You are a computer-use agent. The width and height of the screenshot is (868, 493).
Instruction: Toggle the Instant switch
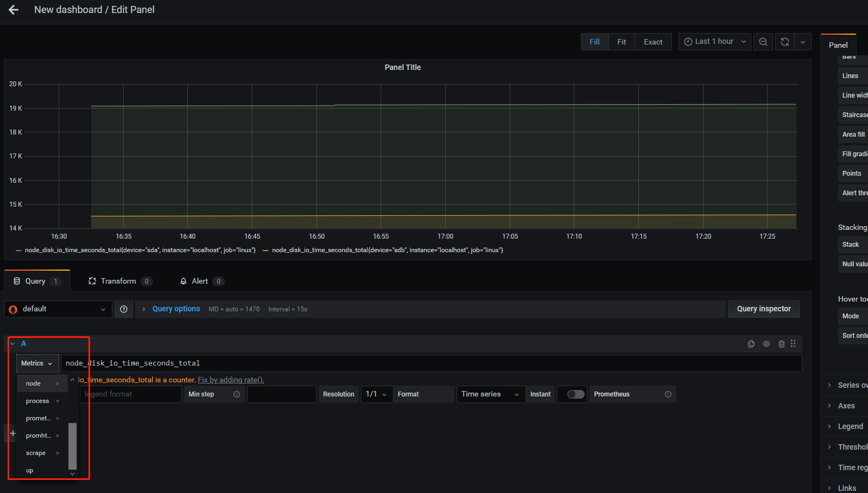pyautogui.click(x=575, y=394)
